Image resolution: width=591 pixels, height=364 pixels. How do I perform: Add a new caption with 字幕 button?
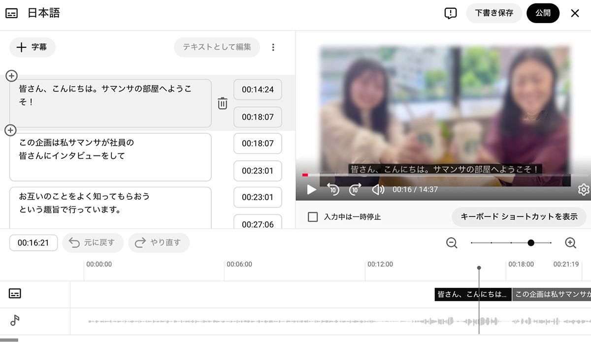tap(33, 47)
